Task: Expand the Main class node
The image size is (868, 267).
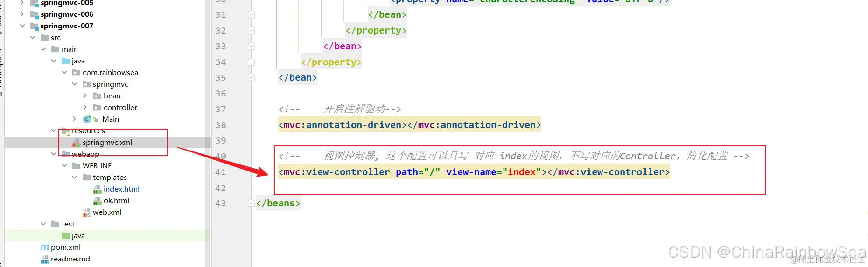Action: click(x=75, y=119)
